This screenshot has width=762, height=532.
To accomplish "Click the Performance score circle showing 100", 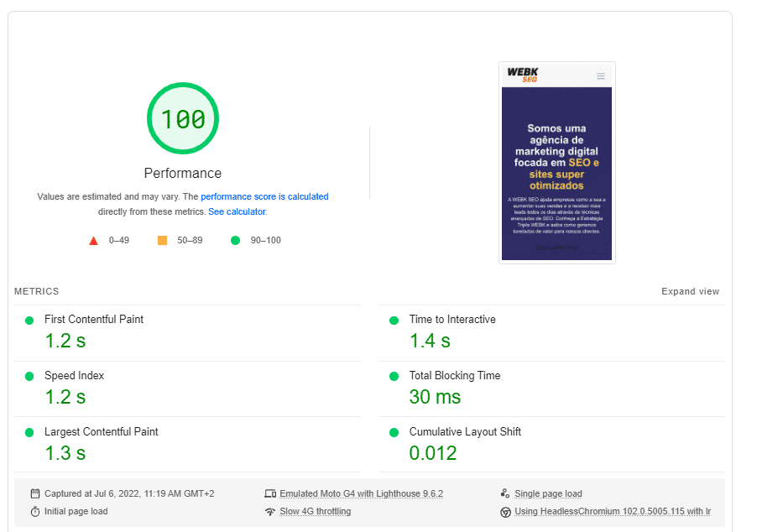I will [183, 118].
